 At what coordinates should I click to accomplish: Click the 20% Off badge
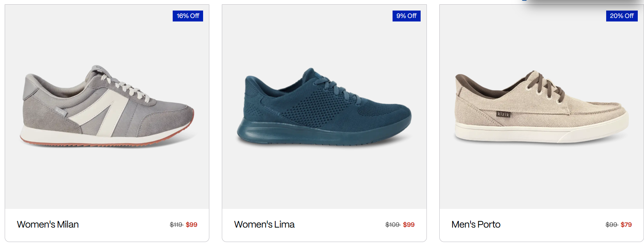coord(622,16)
